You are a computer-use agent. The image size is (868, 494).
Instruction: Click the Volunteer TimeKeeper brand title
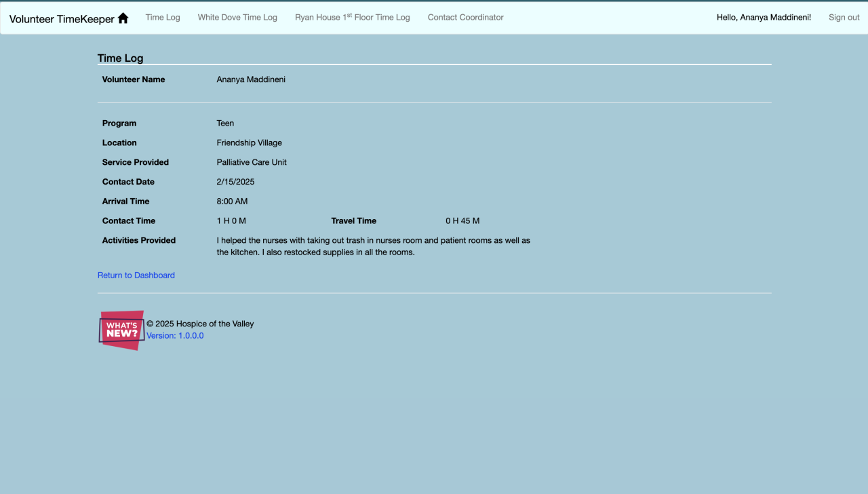point(62,19)
